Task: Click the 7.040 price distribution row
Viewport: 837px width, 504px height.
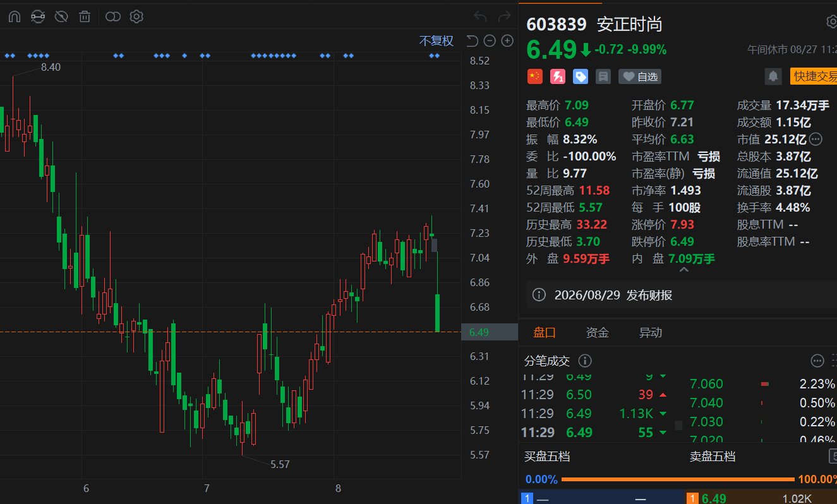Action: (x=762, y=403)
